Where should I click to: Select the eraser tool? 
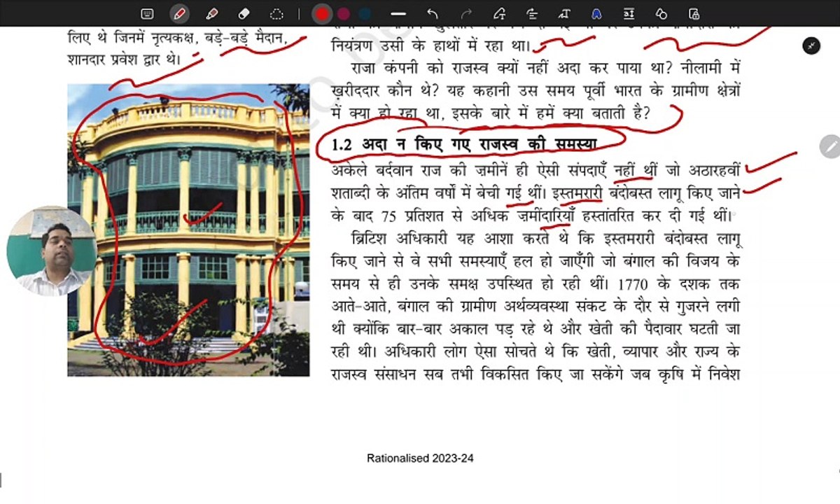(244, 13)
